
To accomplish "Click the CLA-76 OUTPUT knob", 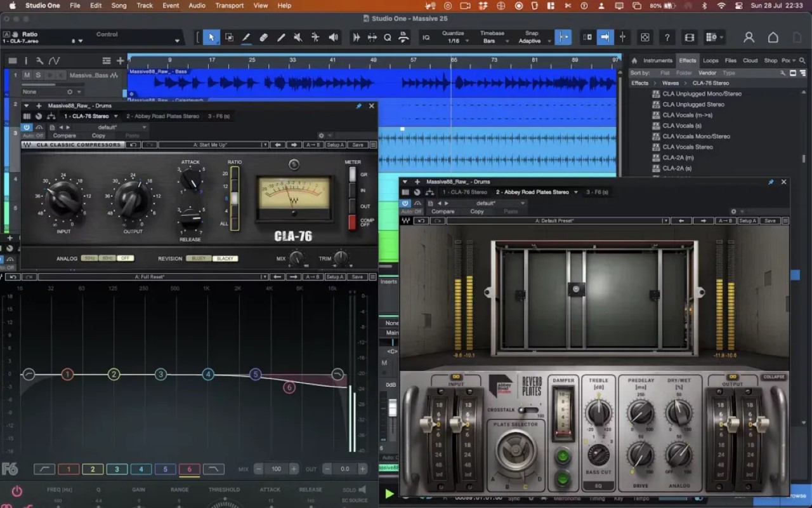I will tap(133, 198).
